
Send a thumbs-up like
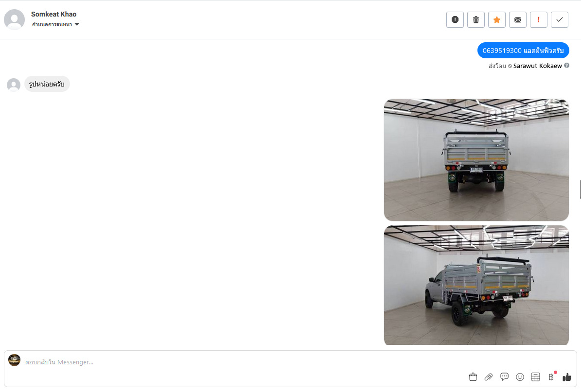click(x=567, y=377)
